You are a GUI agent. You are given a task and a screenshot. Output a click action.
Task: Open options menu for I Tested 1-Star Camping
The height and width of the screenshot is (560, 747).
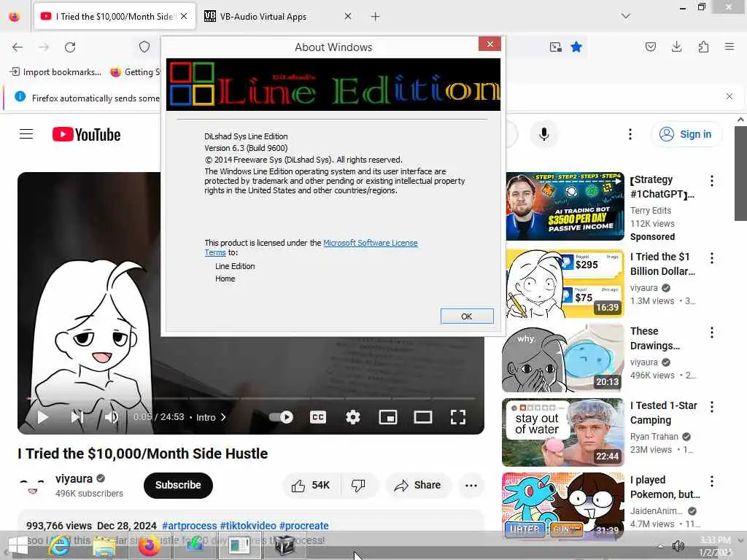click(711, 407)
